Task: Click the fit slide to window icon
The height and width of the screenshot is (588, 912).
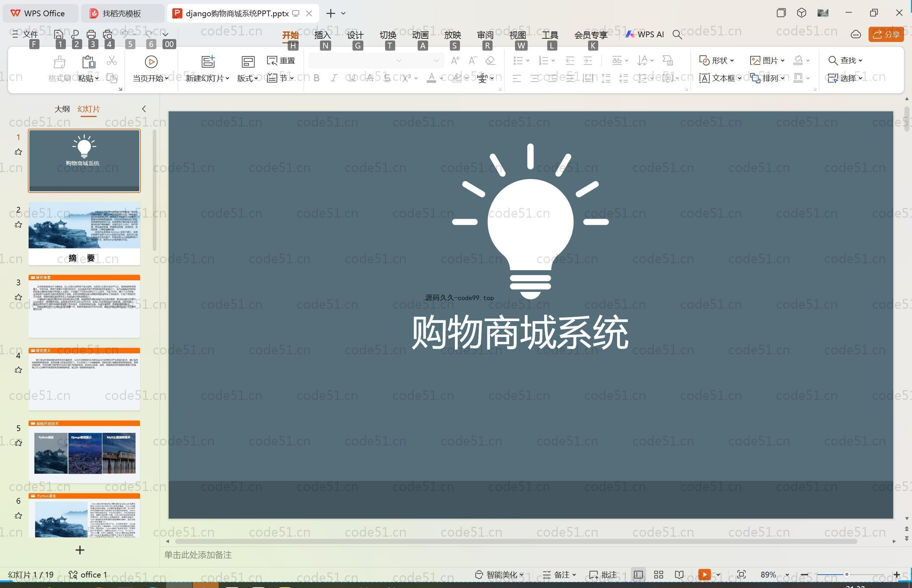Action: [741, 575]
